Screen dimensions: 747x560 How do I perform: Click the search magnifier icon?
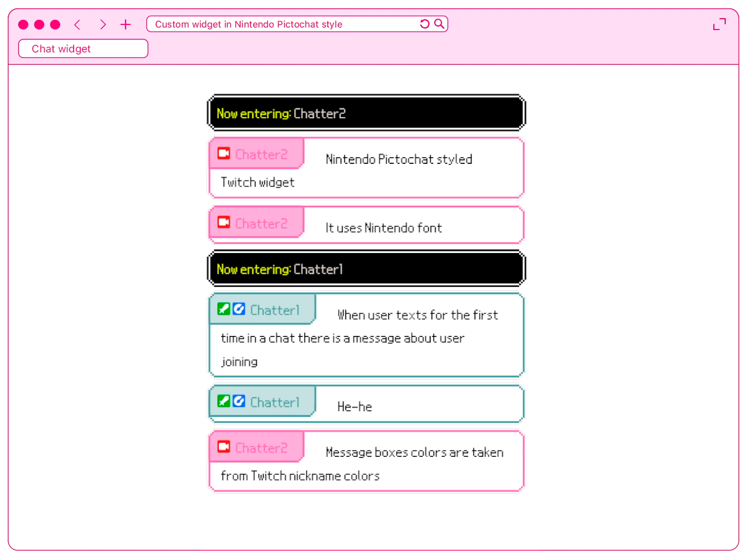pos(439,24)
